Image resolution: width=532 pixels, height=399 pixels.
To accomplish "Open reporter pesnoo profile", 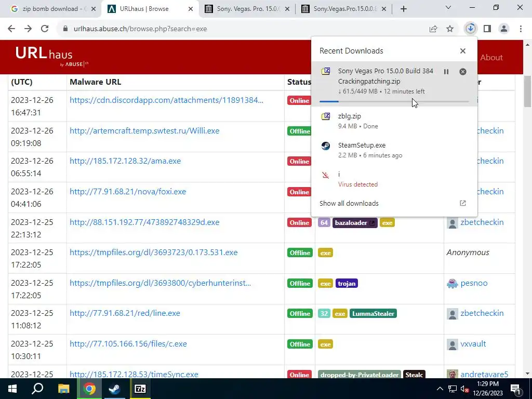I will (x=474, y=283).
